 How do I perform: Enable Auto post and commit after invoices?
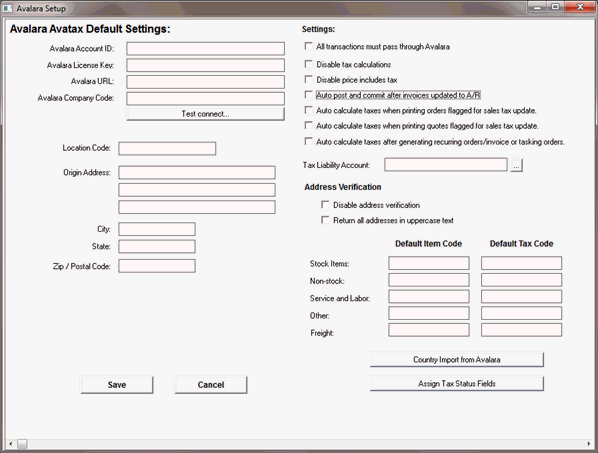309,95
